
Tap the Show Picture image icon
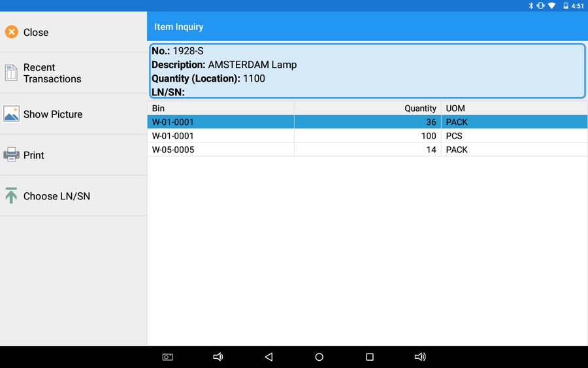pos(11,114)
